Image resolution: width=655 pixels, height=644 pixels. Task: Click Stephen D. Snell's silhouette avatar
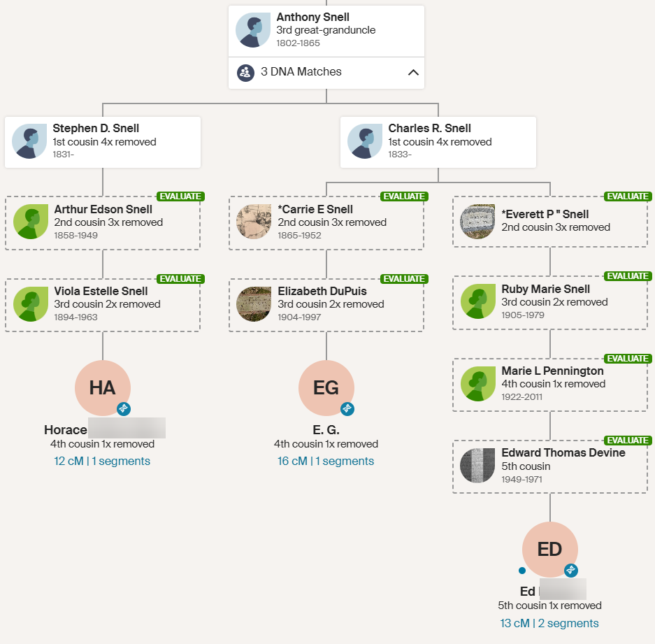click(x=29, y=141)
